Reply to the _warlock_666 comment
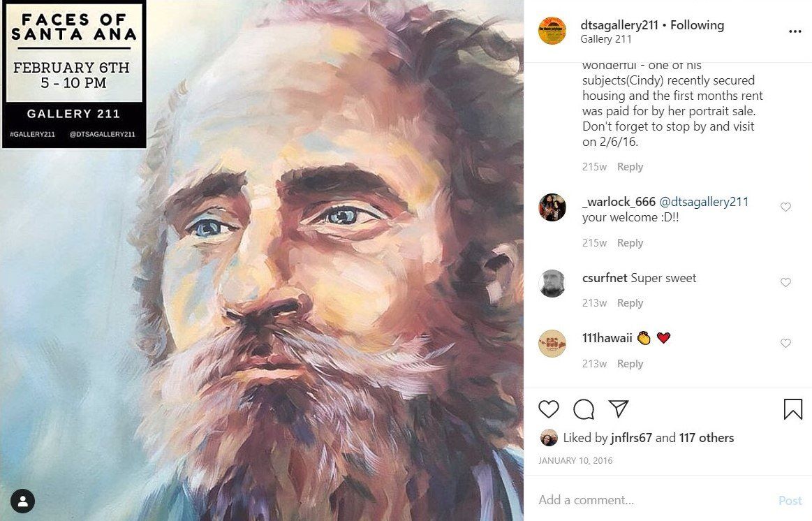 (x=630, y=243)
